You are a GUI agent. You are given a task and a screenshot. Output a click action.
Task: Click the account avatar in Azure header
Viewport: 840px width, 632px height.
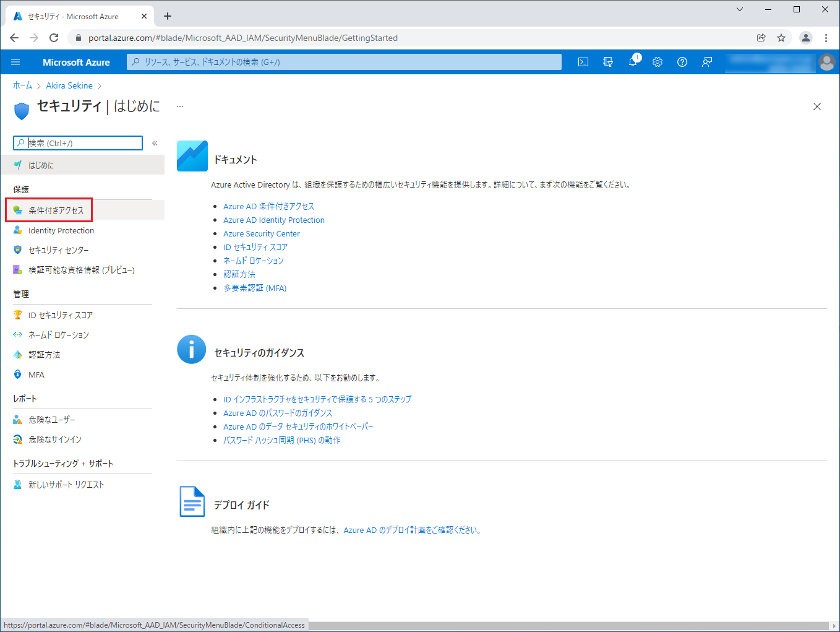[826, 62]
